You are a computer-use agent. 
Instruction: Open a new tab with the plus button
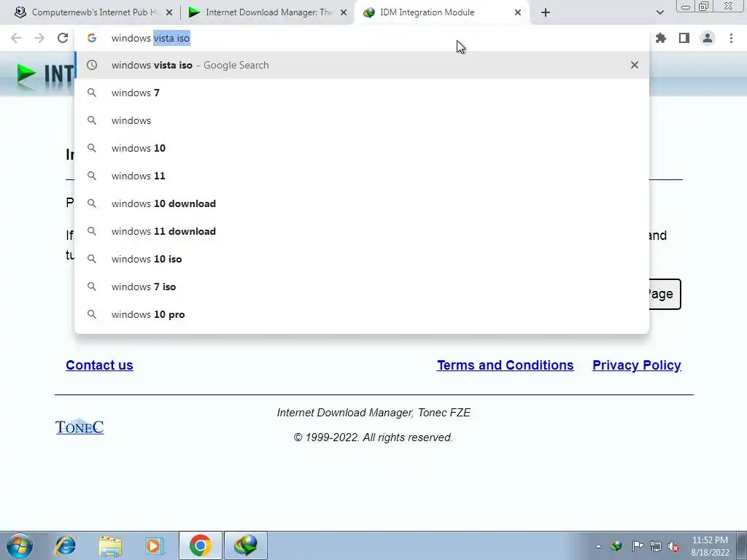tap(546, 12)
